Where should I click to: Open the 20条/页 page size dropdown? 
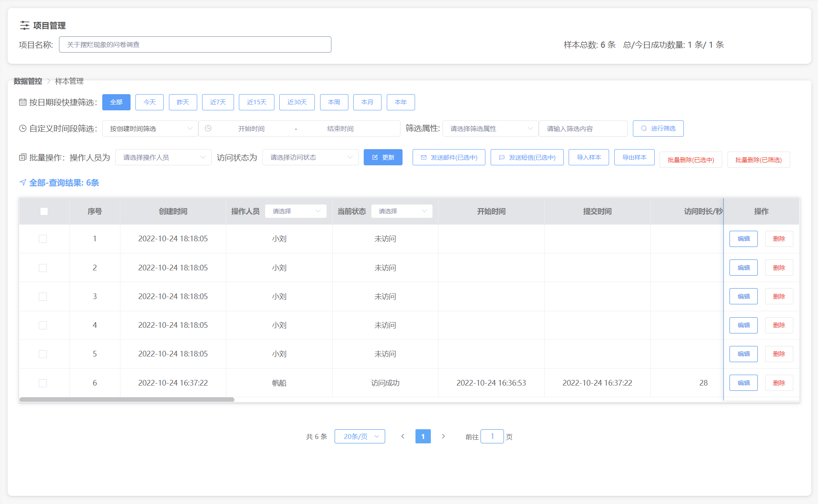[360, 437]
